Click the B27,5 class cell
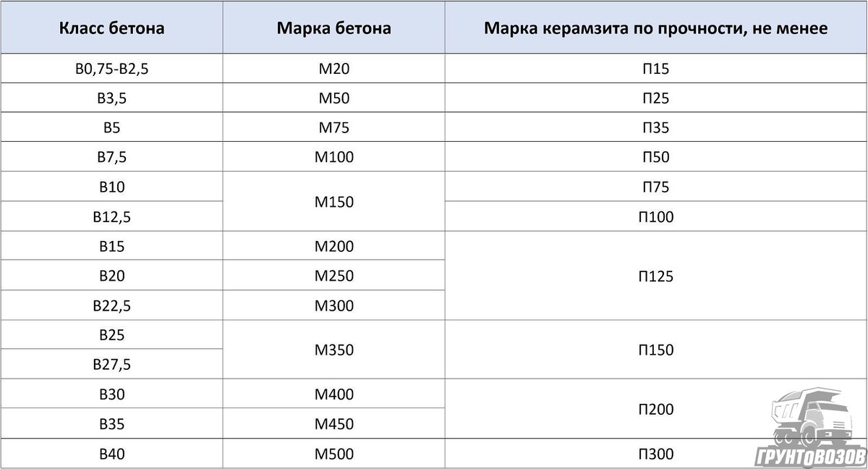The image size is (868, 469). 111,364
